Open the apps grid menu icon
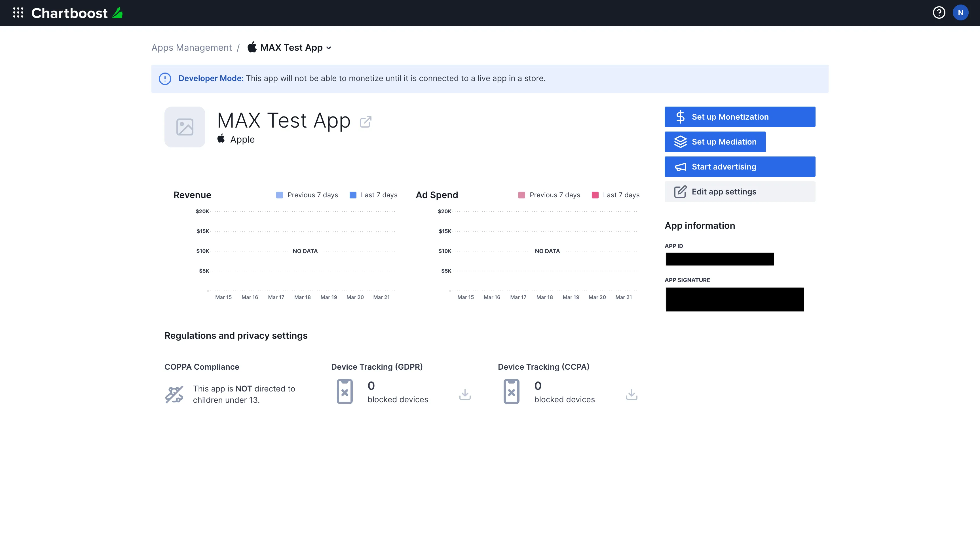Screen dimensions: 980x542 (x=18, y=13)
